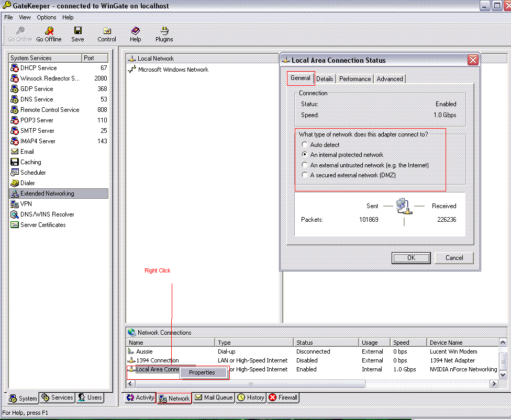Click the DNS/WINS Resolver icon
This screenshot has height=420, width=511.
[x=14, y=214]
